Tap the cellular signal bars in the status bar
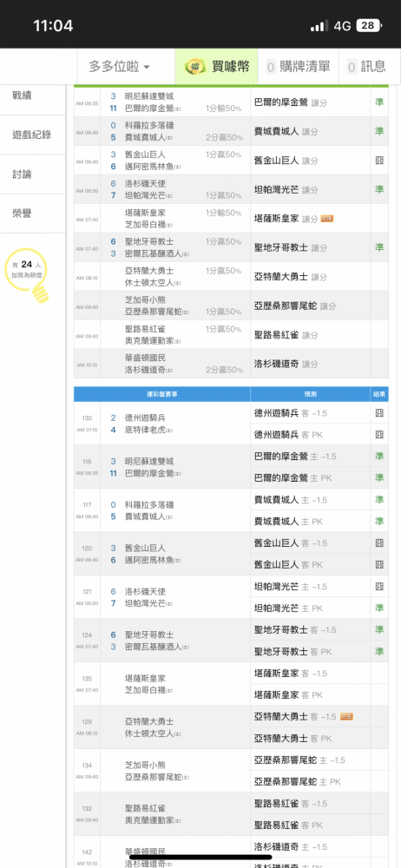 pos(319,25)
